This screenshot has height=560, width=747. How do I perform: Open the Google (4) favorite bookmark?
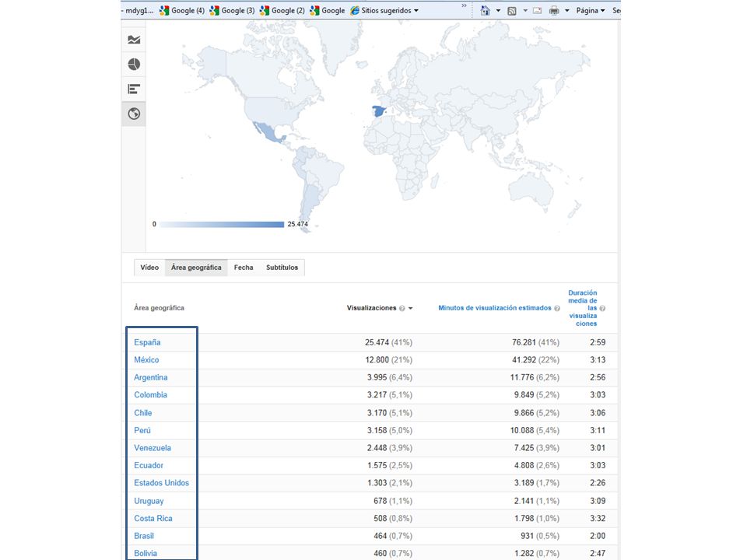pyautogui.click(x=182, y=10)
